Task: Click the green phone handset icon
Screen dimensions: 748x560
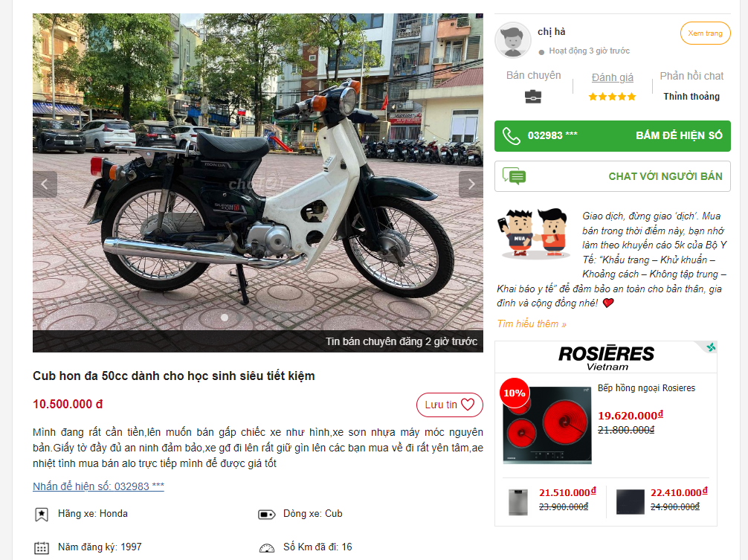Action: tap(512, 136)
